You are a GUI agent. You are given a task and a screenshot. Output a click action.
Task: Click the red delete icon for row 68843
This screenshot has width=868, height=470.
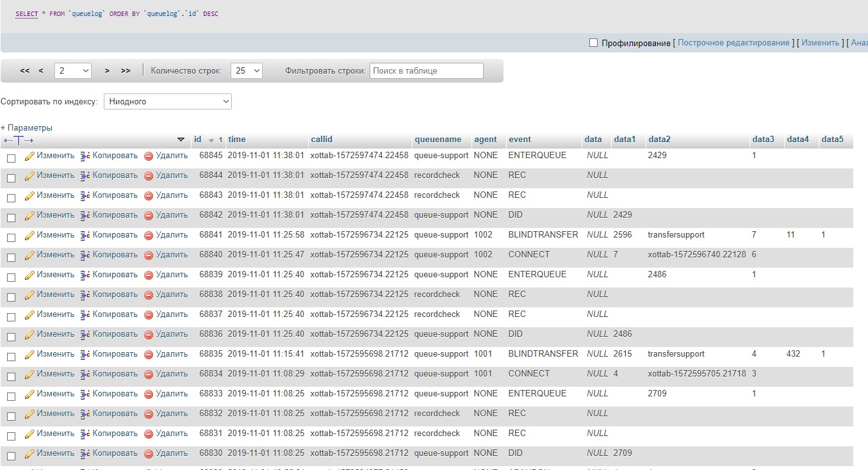tap(149, 195)
